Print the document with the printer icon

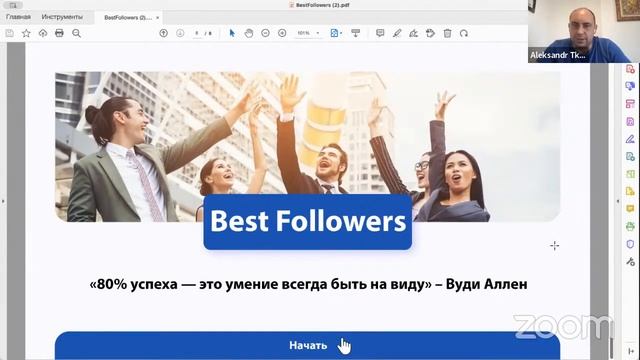(59, 33)
